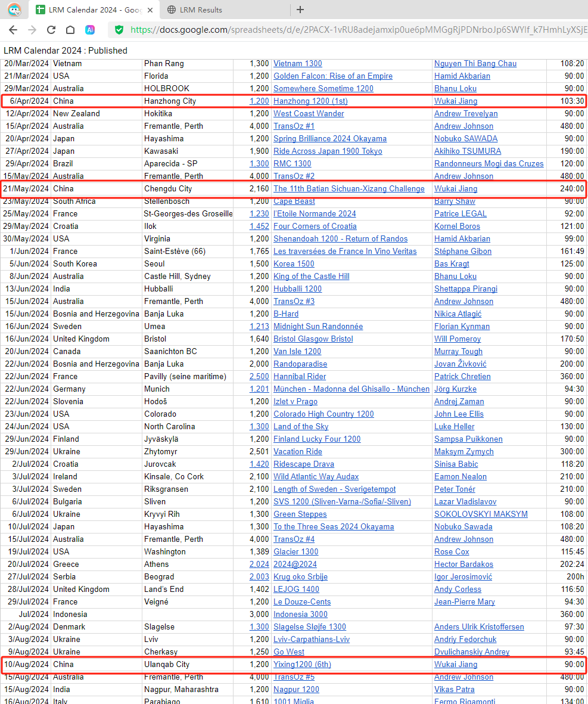
Task: Go to the browser home page icon
Action: 70,30
